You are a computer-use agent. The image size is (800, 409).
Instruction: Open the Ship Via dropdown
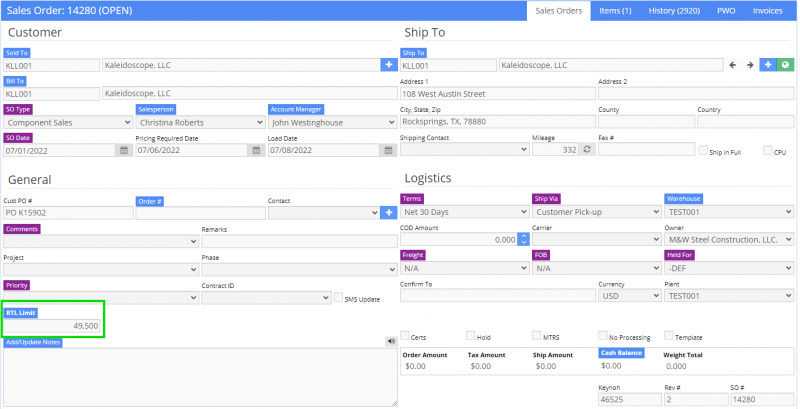tap(594, 212)
